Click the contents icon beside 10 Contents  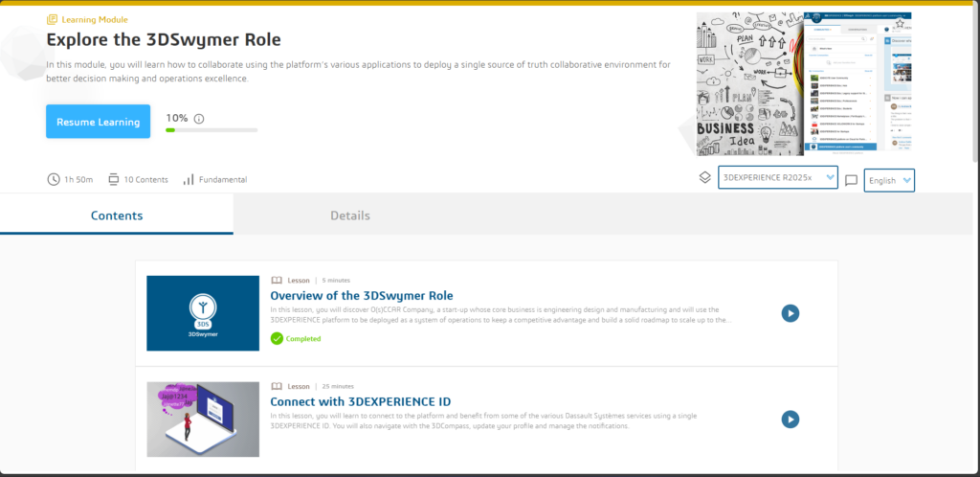114,179
